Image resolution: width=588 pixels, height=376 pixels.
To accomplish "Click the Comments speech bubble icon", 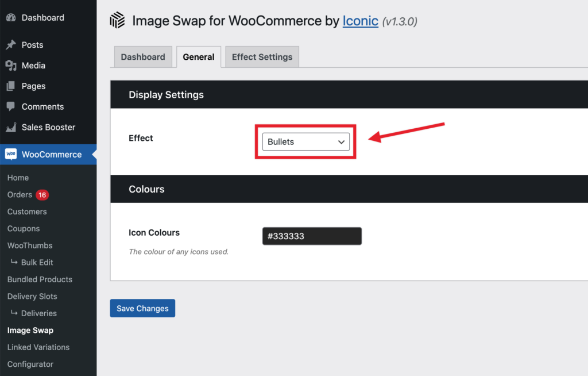I will pyautogui.click(x=13, y=106).
